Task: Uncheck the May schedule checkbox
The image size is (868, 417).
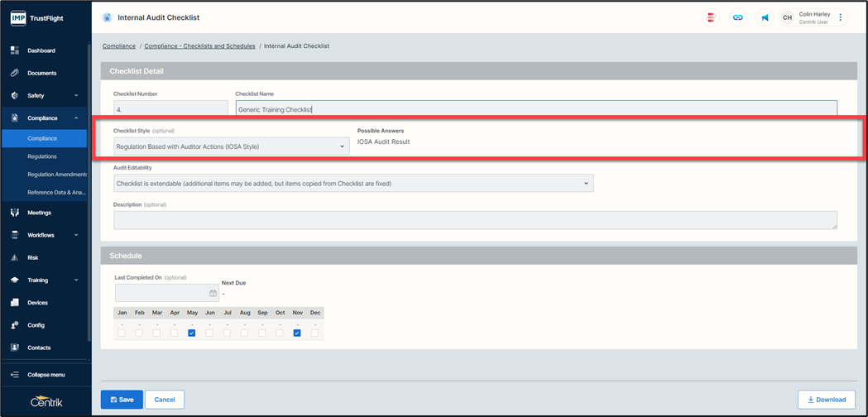Action: click(192, 333)
